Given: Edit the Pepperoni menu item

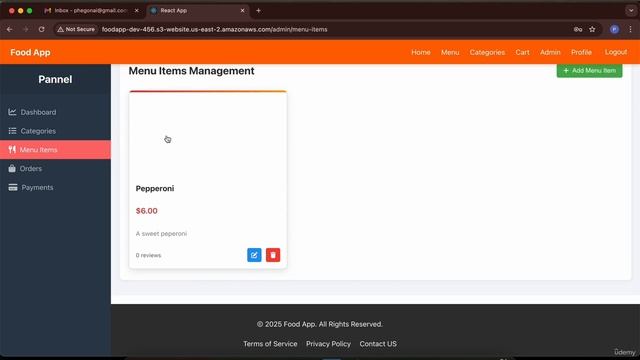Looking at the screenshot, I should [254, 255].
